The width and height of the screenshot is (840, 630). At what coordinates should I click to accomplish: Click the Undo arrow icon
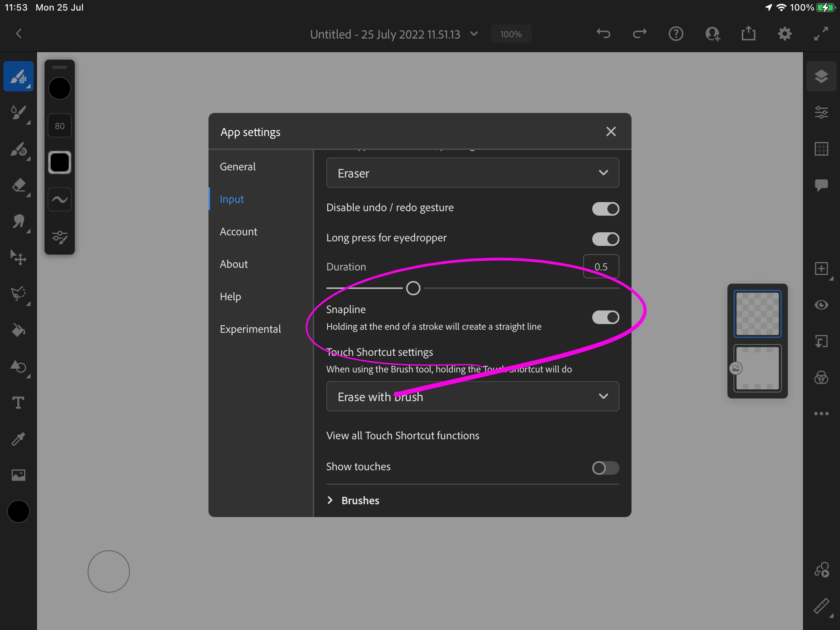click(x=603, y=34)
